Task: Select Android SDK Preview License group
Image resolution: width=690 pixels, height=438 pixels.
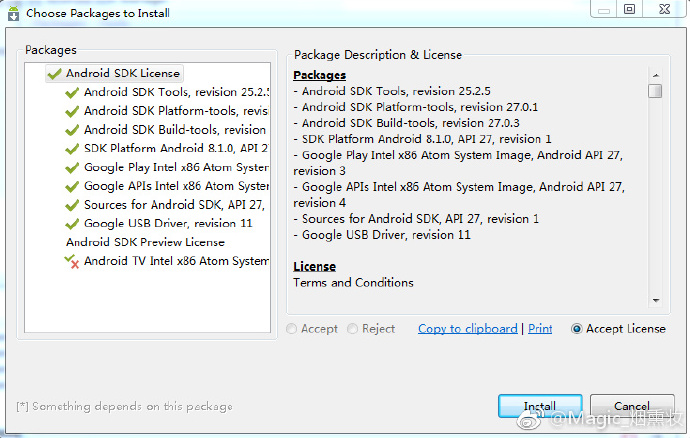Action: point(145,243)
